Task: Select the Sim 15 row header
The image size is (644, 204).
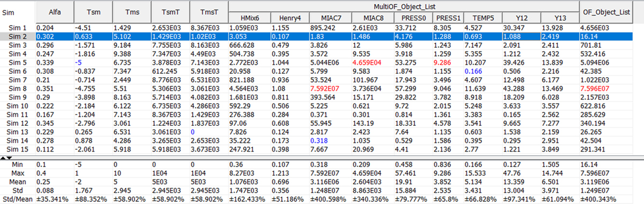Action: tap(18, 148)
